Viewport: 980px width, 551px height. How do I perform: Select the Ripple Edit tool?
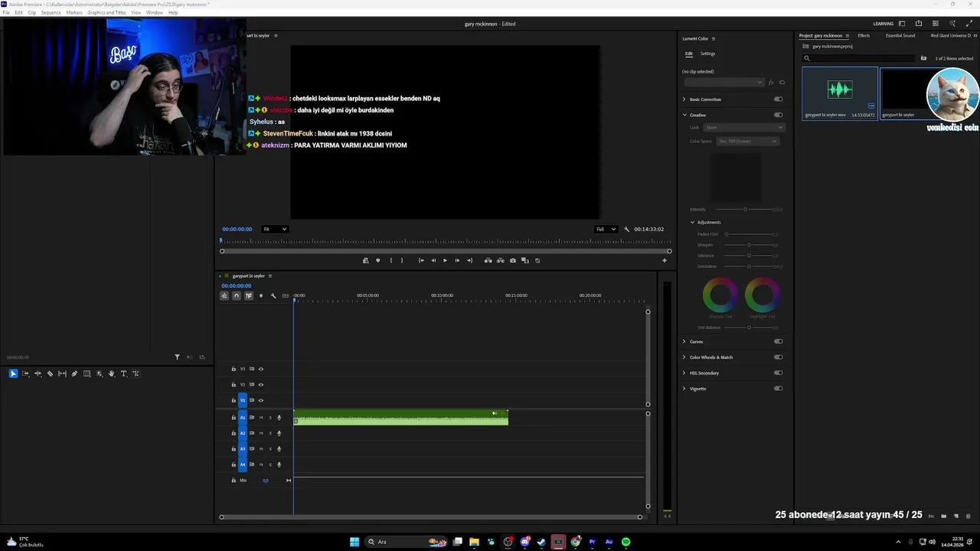[38, 373]
